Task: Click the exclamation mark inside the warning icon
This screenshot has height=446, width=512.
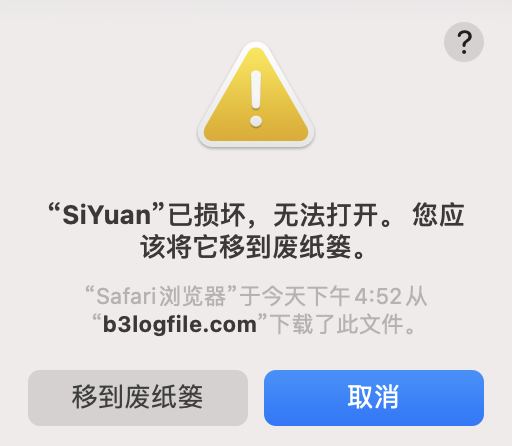Action: tap(256, 99)
